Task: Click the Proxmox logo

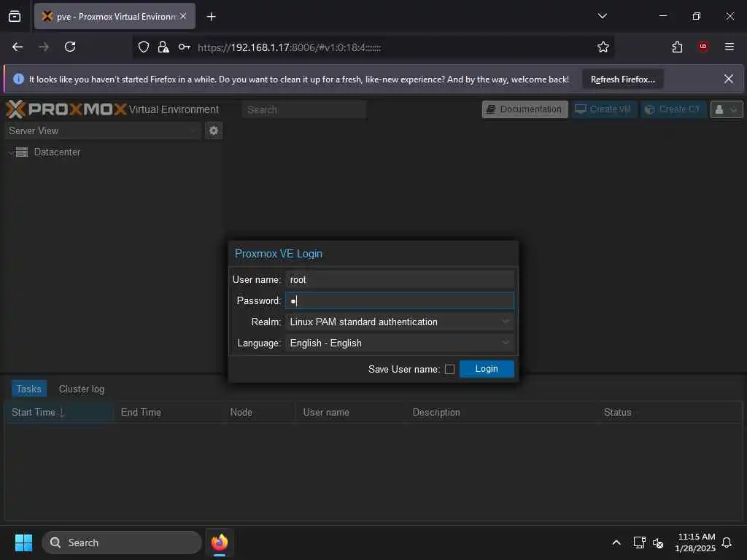Action: (66, 109)
